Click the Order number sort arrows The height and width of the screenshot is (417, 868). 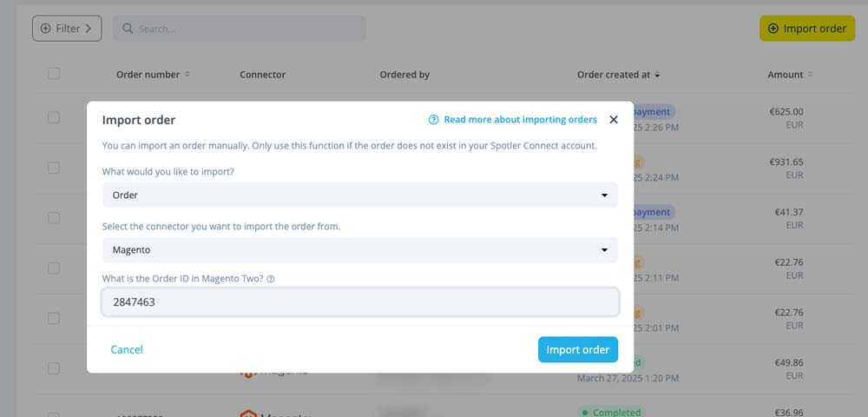tap(187, 74)
